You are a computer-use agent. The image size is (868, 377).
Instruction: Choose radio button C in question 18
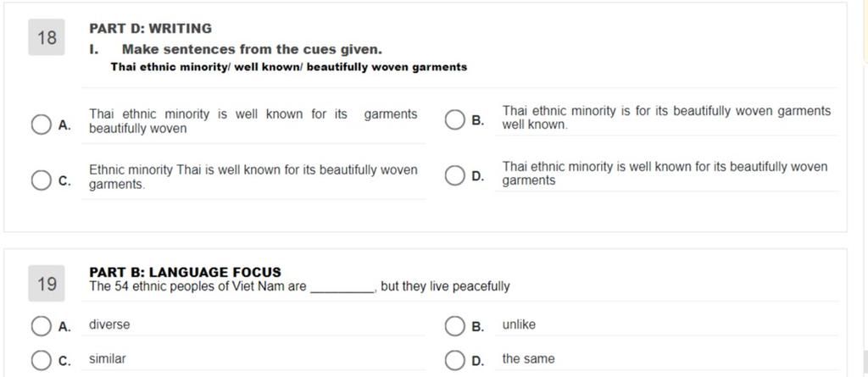pos(41,180)
